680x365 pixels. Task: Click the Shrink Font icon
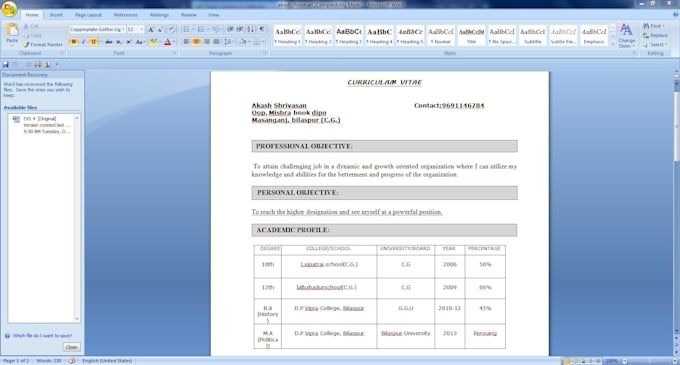click(x=160, y=29)
